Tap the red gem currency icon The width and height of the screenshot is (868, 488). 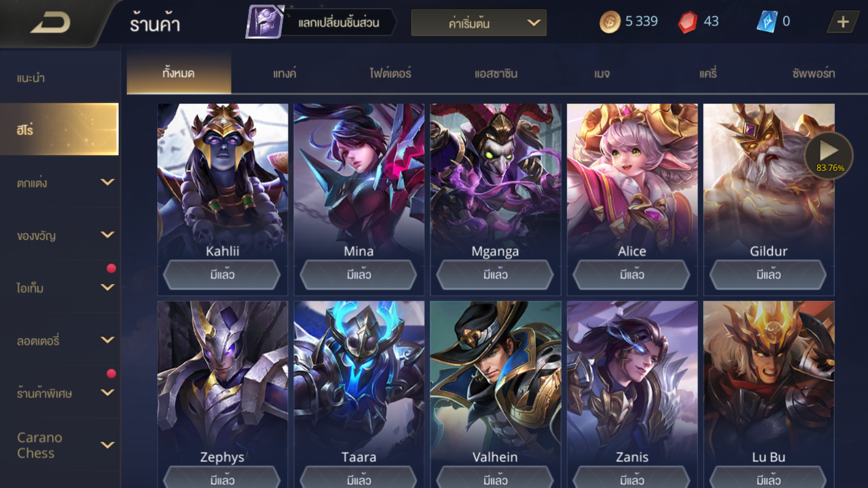pyautogui.click(x=687, y=22)
